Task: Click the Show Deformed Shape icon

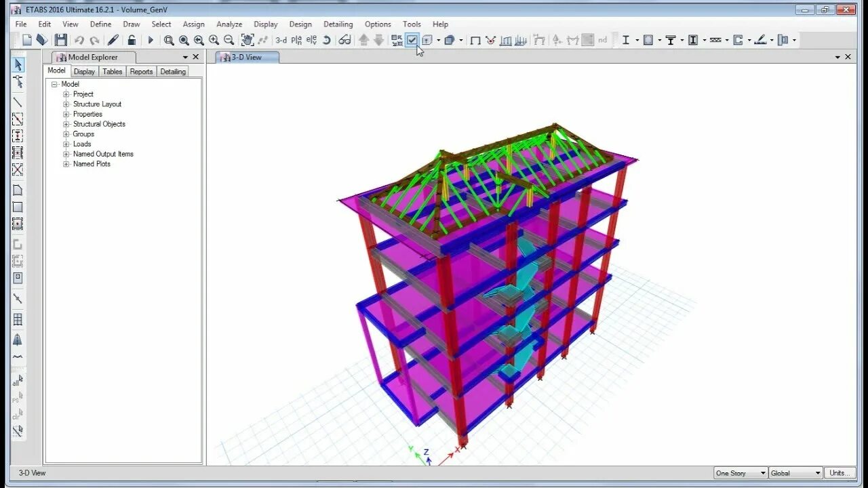Action: pyautogui.click(x=490, y=40)
